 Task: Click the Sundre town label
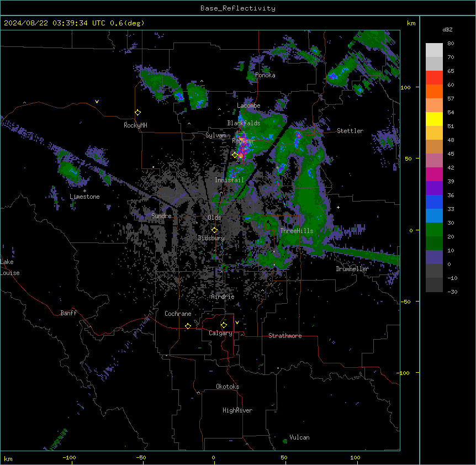click(x=161, y=216)
